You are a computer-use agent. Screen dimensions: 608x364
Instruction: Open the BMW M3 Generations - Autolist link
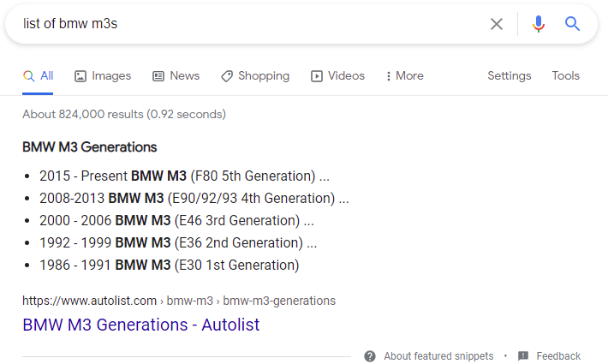(140, 325)
